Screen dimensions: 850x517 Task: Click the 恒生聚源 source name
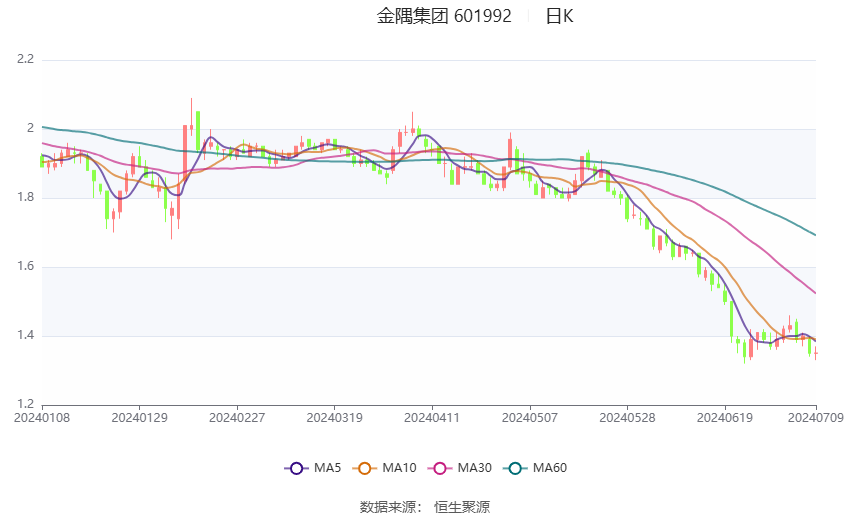click(462, 507)
